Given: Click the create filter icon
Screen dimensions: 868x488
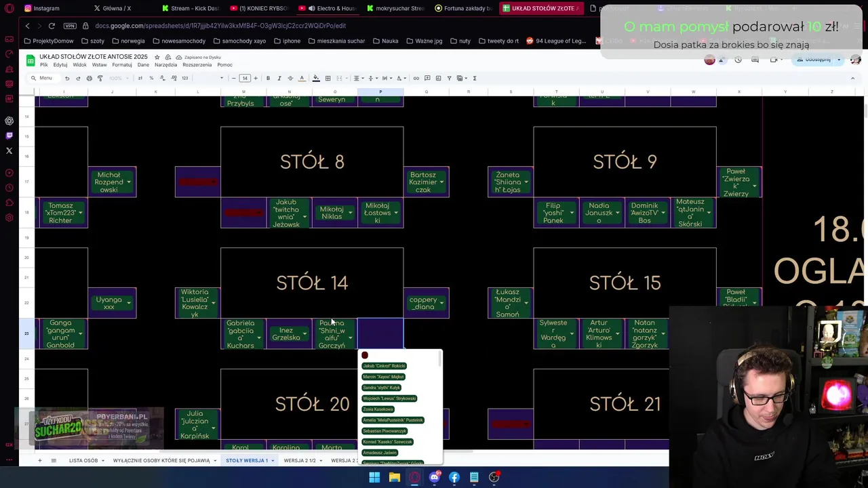Looking at the screenshot, I should click(449, 78).
